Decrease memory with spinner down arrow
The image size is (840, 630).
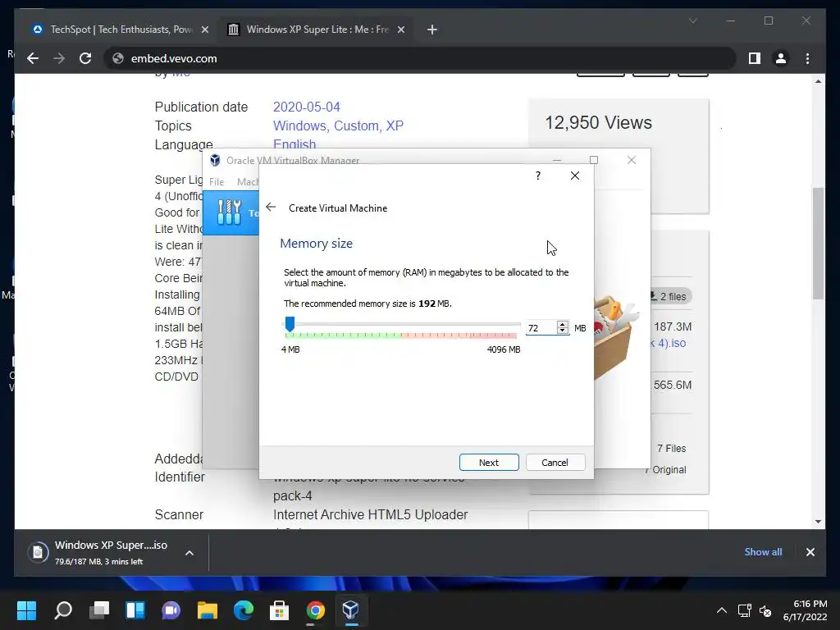[x=562, y=331]
